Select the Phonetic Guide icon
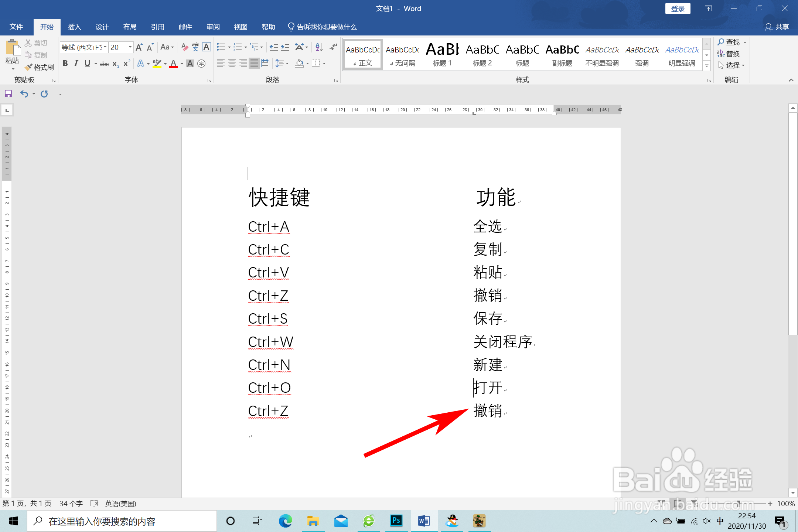Viewport: 798px width, 532px height. click(195, 47)
